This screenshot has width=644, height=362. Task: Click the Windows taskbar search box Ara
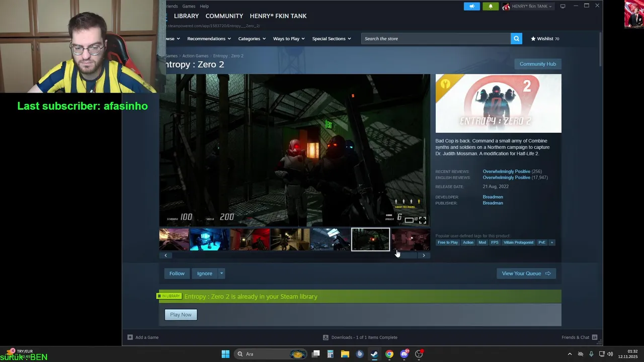(x=271, y=354)
